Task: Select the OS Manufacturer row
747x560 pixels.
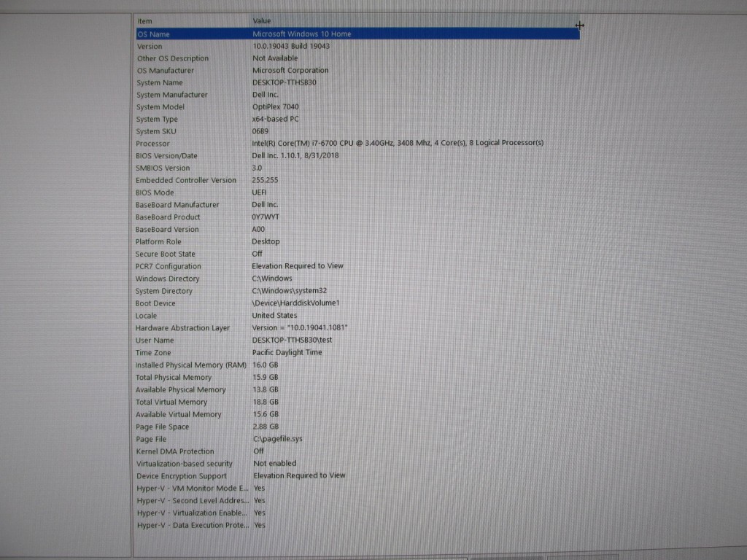Action: (x=357, y=71)
